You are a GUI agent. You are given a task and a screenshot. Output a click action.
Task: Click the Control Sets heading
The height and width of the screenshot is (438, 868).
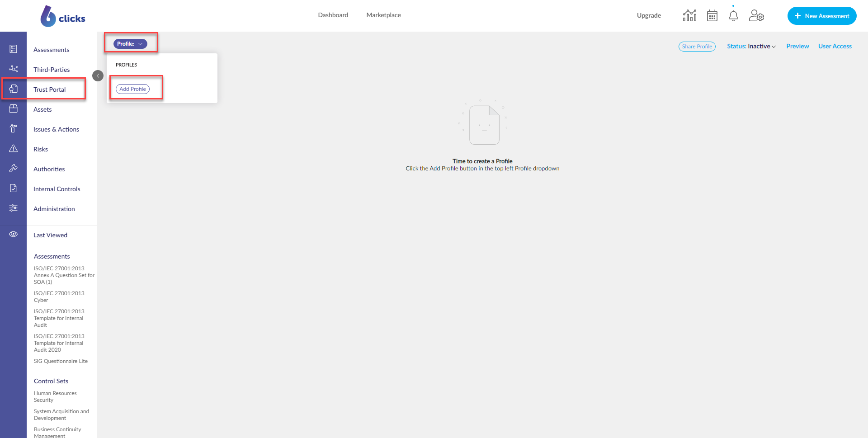tap(51, 381)
